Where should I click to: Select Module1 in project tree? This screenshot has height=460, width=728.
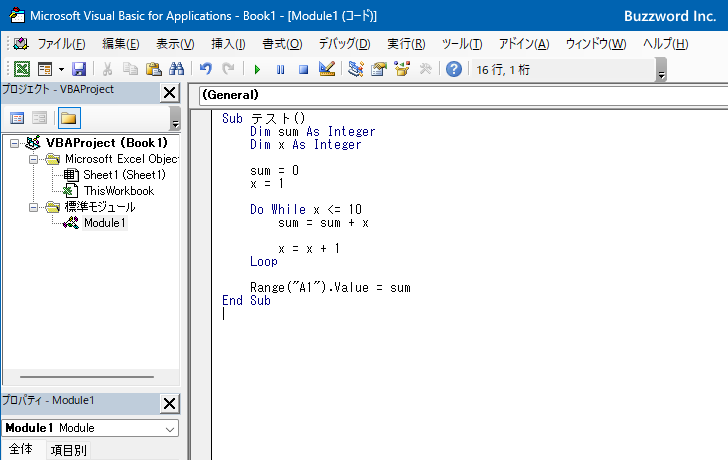click(105, 223)
